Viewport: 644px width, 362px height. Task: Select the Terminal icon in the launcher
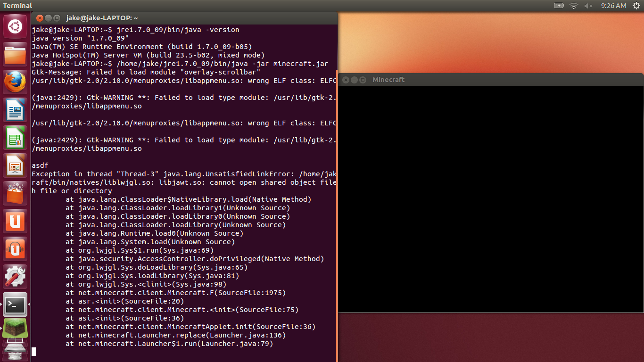click(15, 304)
